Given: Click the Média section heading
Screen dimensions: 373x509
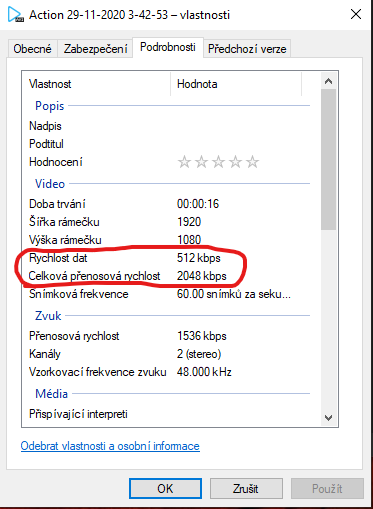Looking at the screenshot, I should pyautogui.click(x=52, y=393).
